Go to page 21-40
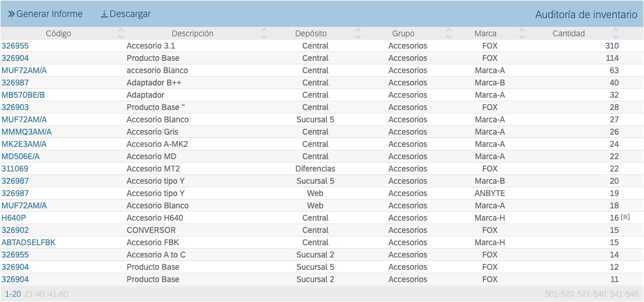 pyautogui.click(x=34, y=294)
